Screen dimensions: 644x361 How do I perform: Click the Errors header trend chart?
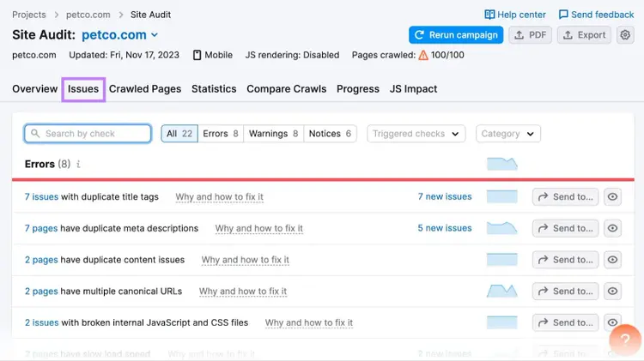pyautogui.click(x=502, y=164)
